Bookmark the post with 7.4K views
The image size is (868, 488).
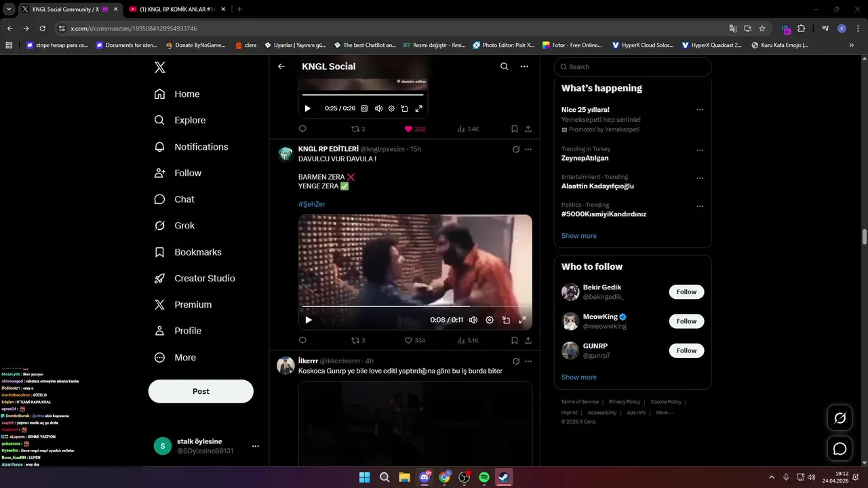point(514,129)
